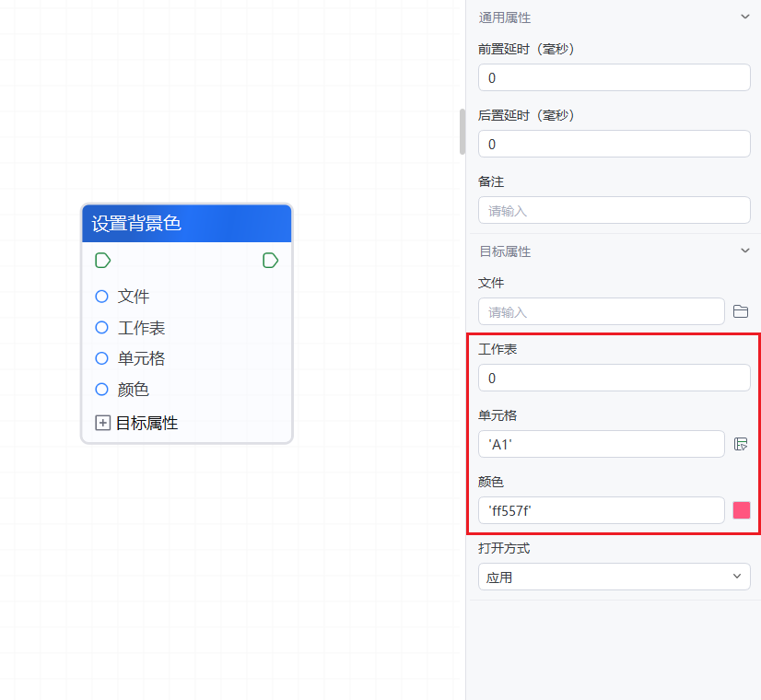The image size is (761, 700).
Task: Click the folder browse icon beside 文件
Action: (x=741, y=311)
